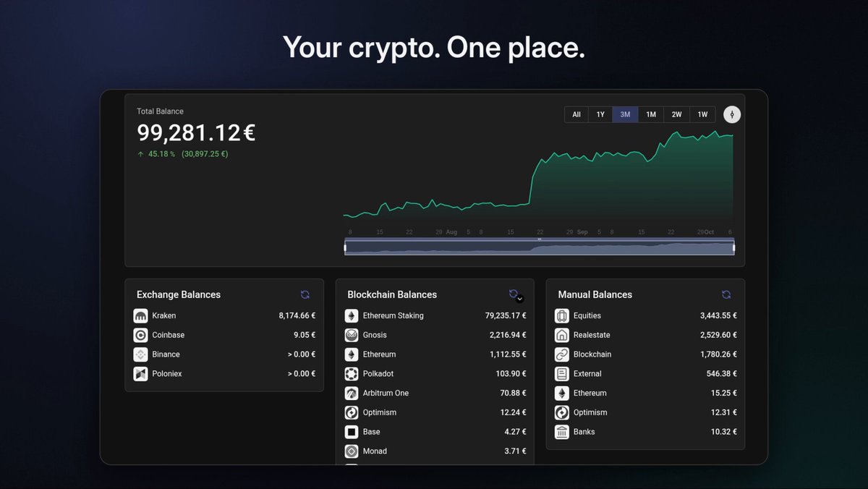Select the 3M time range

[625, 114]
